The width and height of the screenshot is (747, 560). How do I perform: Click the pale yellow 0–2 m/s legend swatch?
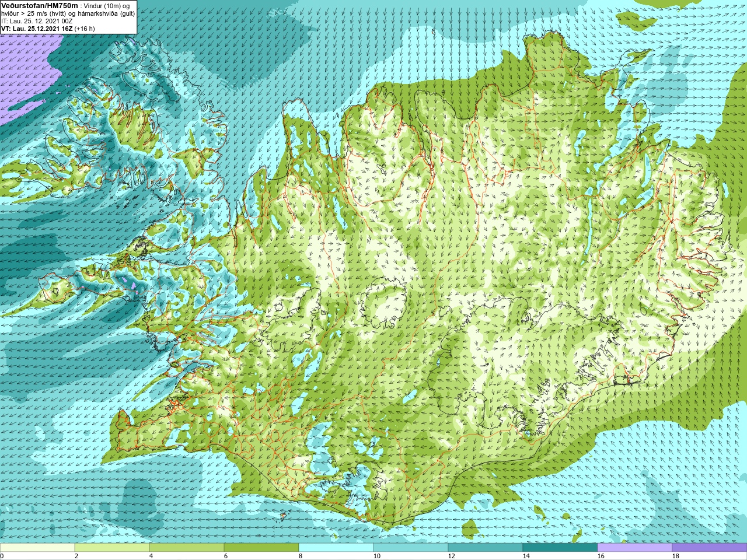pyautogui.click(x=37, y=548)
